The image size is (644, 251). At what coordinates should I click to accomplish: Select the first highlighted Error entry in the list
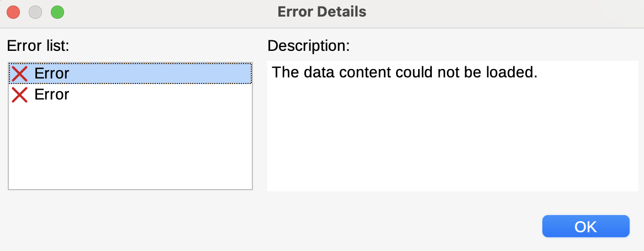point(130,74)
